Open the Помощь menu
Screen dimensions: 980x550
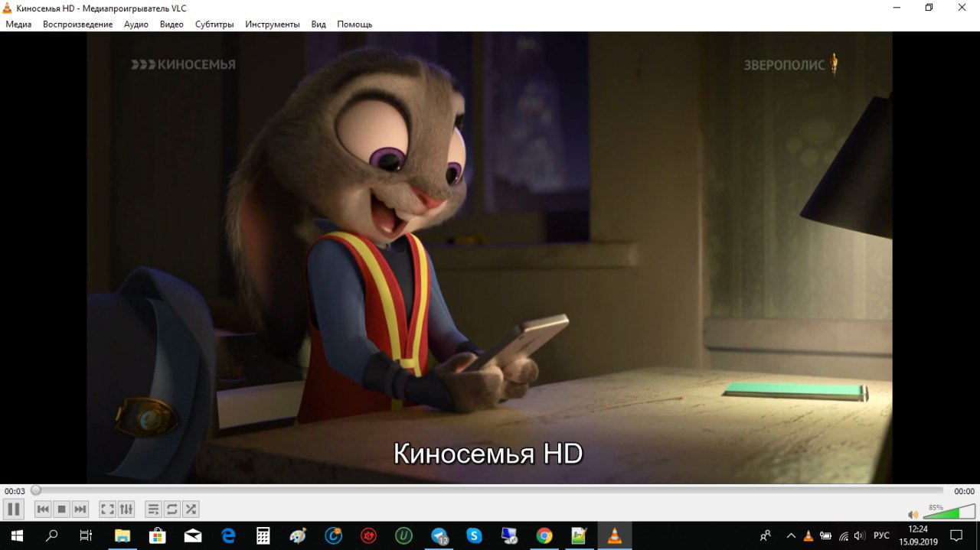354,24
